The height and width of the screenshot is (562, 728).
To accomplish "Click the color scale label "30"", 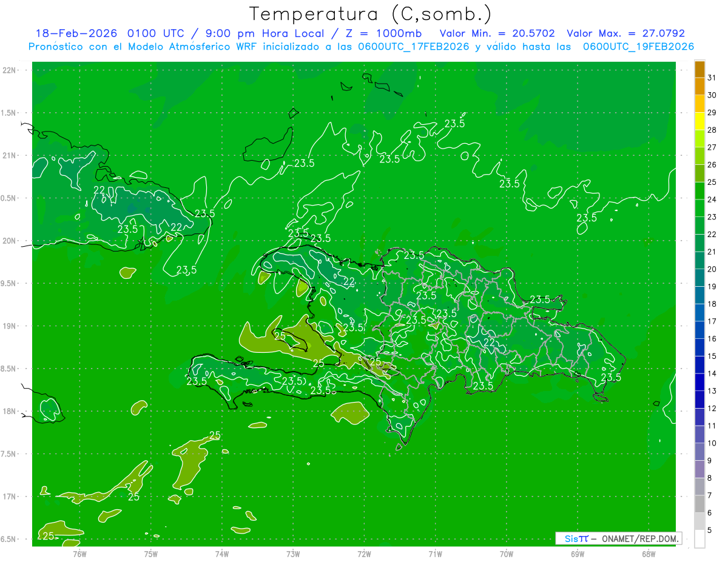I will (x=712, y=95).
